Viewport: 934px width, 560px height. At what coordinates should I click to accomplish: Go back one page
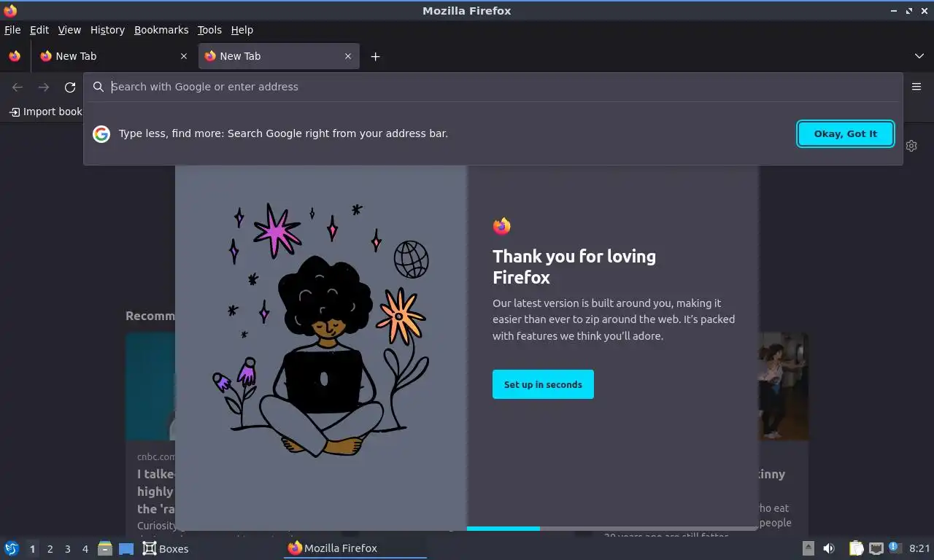[x=18, y=87]
